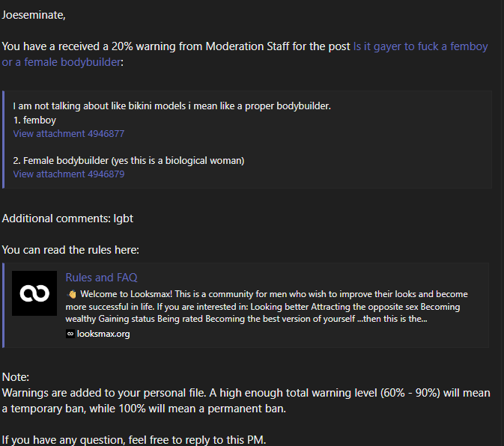Click the second line of the post title link
This screenshot has height=446, width=504.
pos(60,62)
